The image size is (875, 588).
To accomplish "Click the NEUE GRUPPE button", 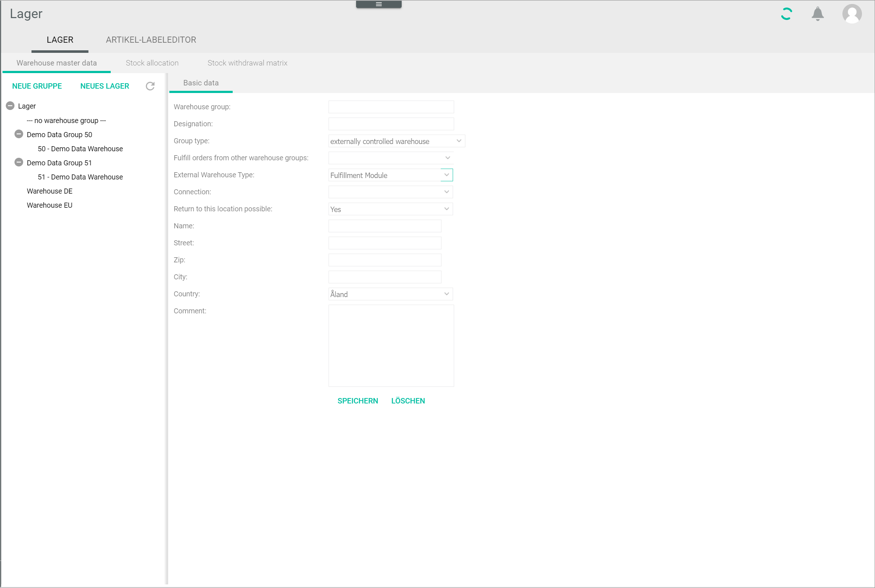I will (37, 86).
